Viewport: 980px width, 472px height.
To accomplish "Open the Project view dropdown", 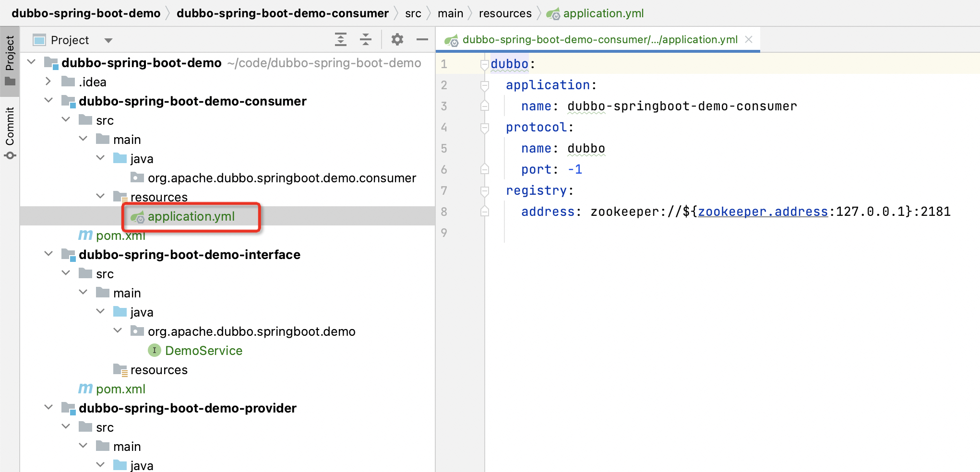I will (108, 40).
